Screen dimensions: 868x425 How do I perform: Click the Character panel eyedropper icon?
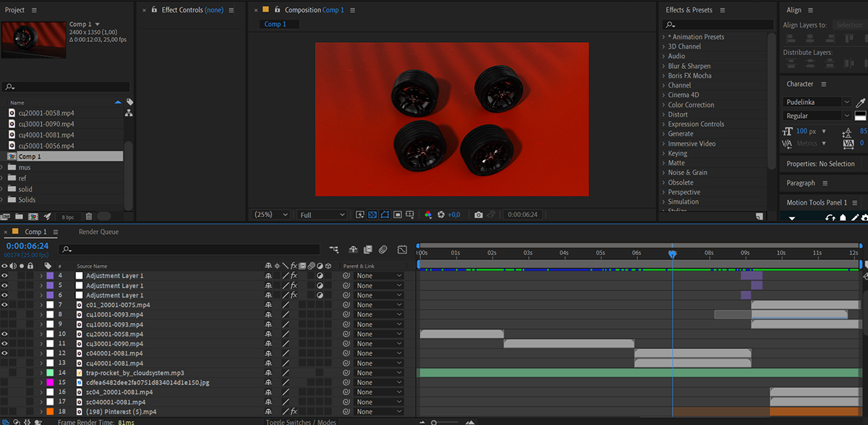[x=861, y=103]
